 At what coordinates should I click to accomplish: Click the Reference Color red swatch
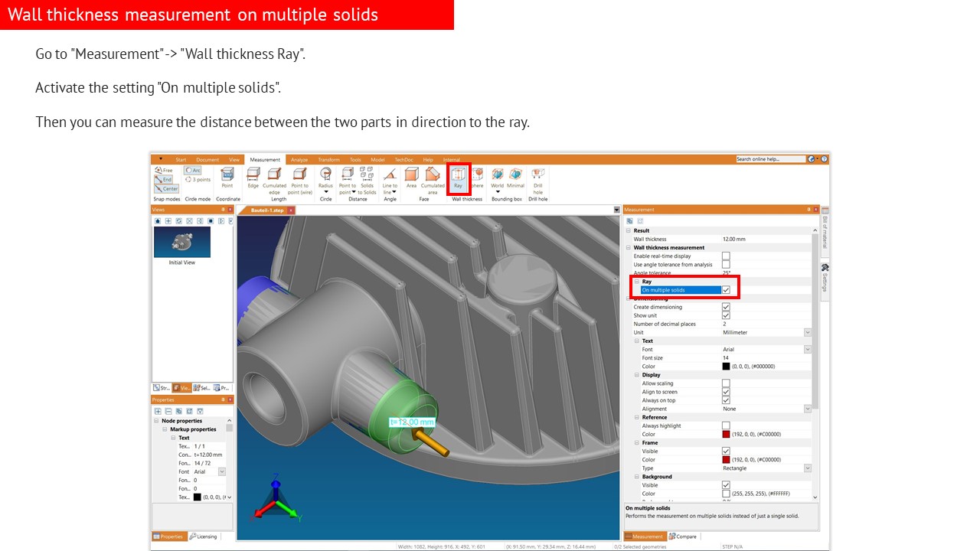click(726, 434)
